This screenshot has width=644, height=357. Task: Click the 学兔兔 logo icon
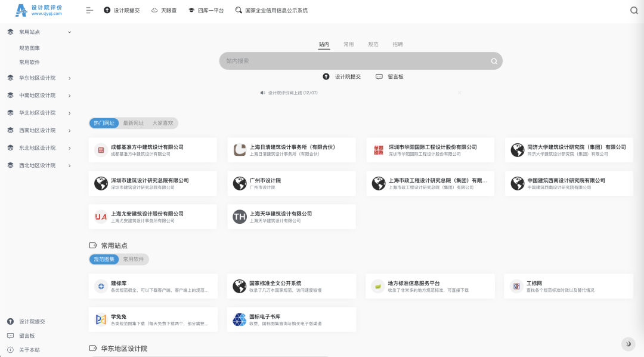click(x=101, y=319)
